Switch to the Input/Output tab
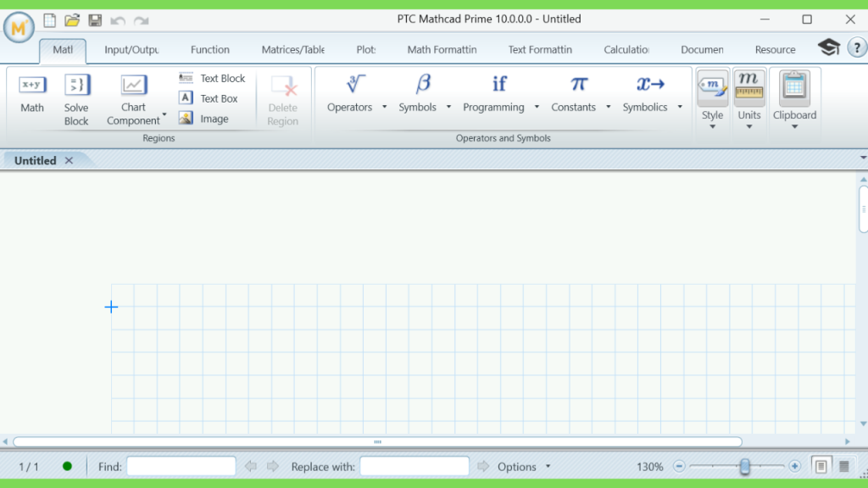The height and width of the screenshot is (488, 868). [x=131, y=50]
